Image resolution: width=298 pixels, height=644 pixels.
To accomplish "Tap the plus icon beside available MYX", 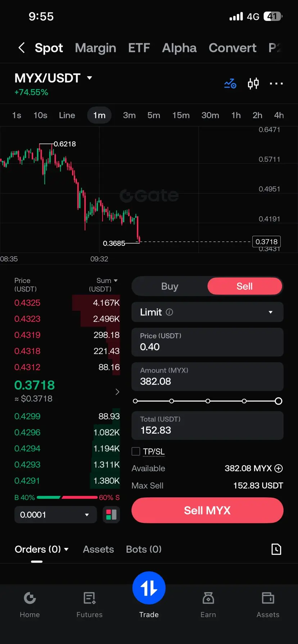I will coord(279,468).
